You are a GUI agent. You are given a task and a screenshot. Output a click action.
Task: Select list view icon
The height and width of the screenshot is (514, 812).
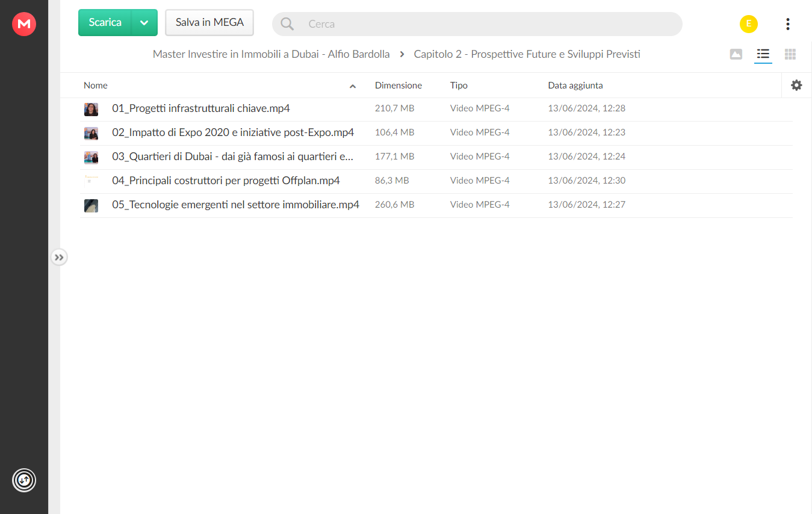763,54
